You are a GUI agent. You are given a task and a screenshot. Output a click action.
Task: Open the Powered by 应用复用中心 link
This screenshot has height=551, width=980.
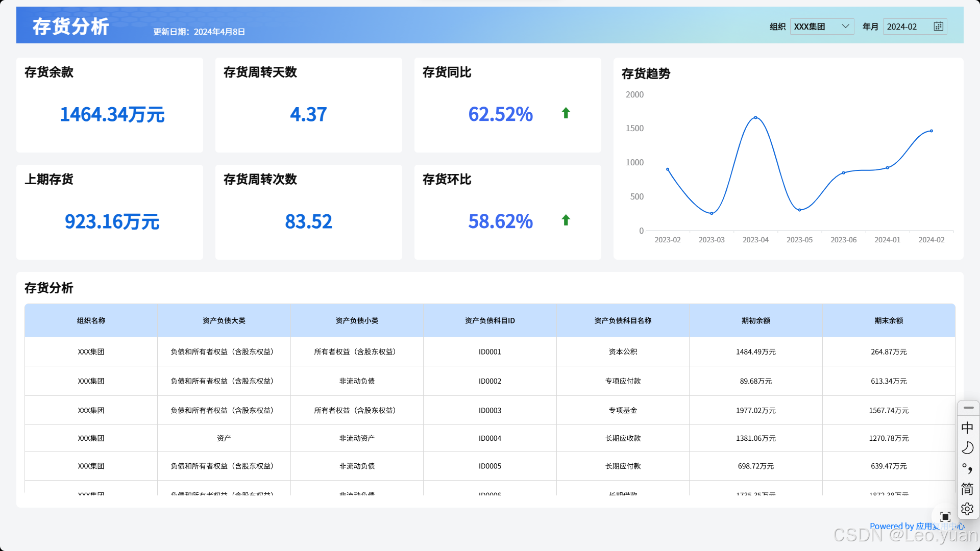(x=900, y=526)
